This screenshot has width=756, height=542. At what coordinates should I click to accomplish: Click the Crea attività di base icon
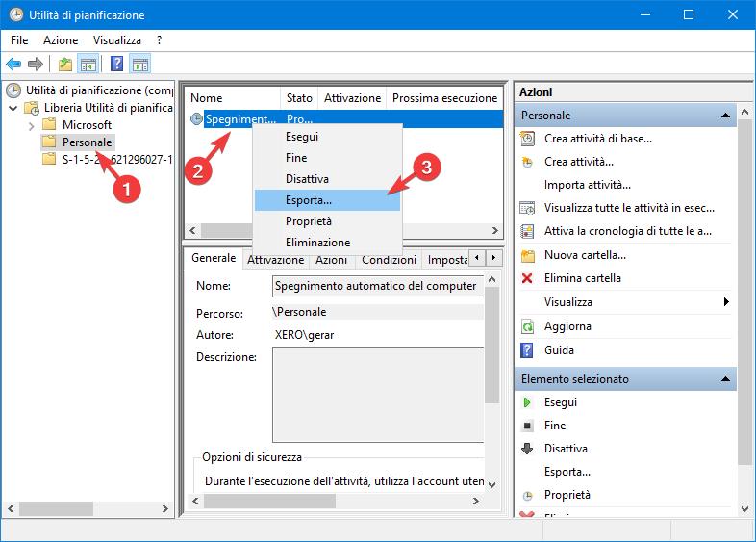tap(527, 139)
